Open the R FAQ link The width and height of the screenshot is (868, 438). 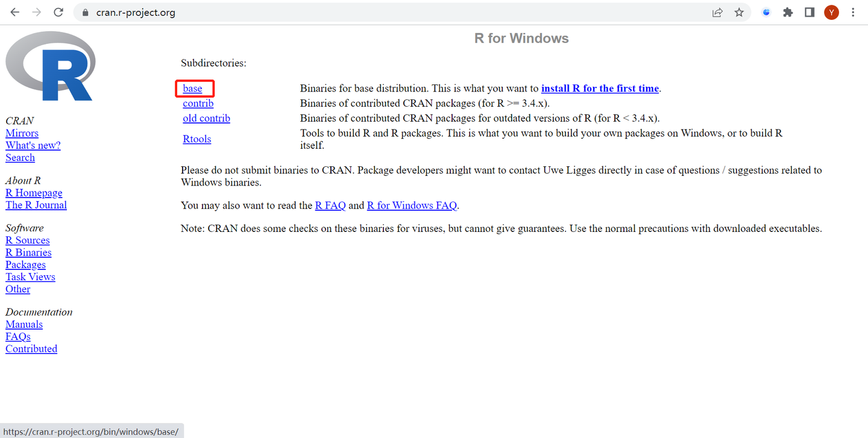click(x=330, y=205)
